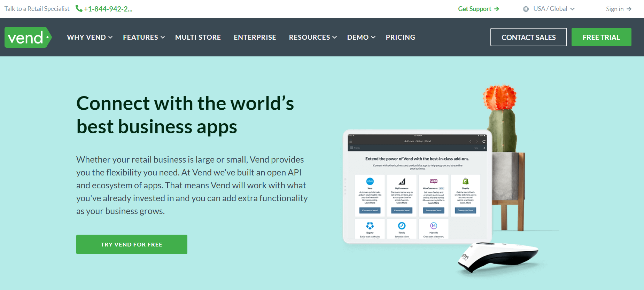
Task: Click the CONTACT SALES button
Action: point(529,37)
